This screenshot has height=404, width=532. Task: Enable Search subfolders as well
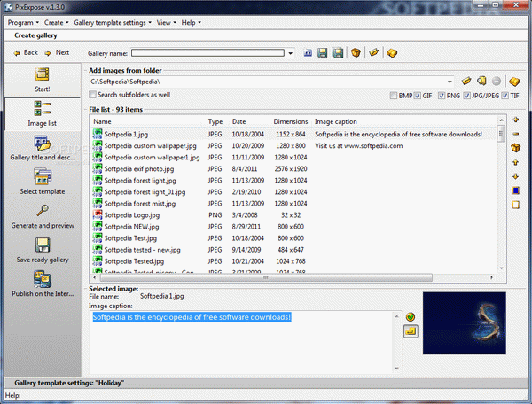[92, 95]
